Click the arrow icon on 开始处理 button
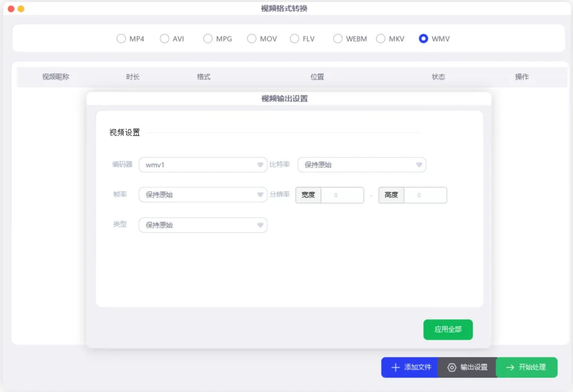Screen dimensions: 573x392 click(510, 367)
